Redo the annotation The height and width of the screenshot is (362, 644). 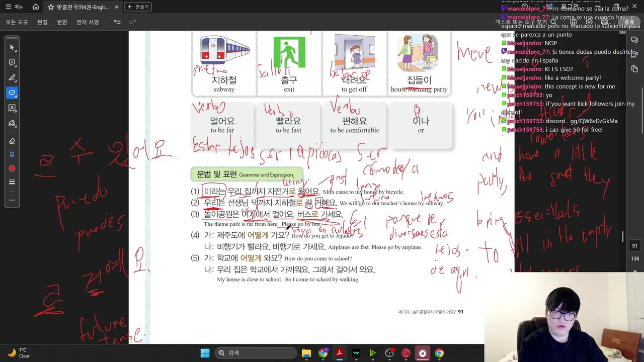pyautogui.click(x=133, y=22)
